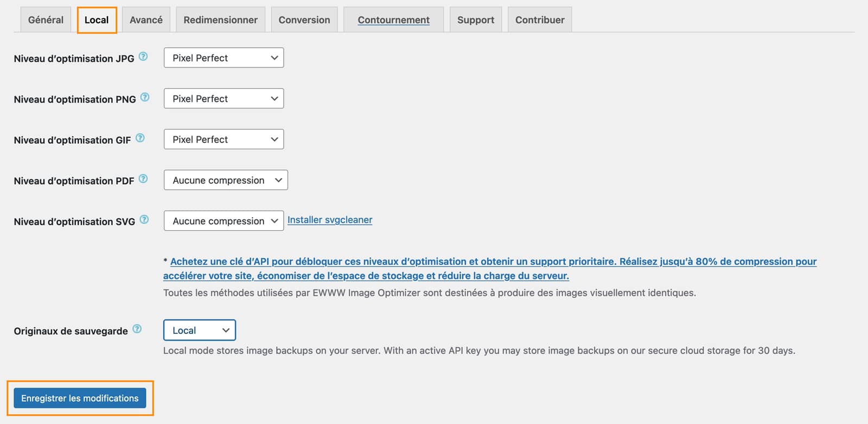The height and width of the screenshot is (424, 868).
Task: Click help icon beside JPG optimisation level
Action: point(143,56)
